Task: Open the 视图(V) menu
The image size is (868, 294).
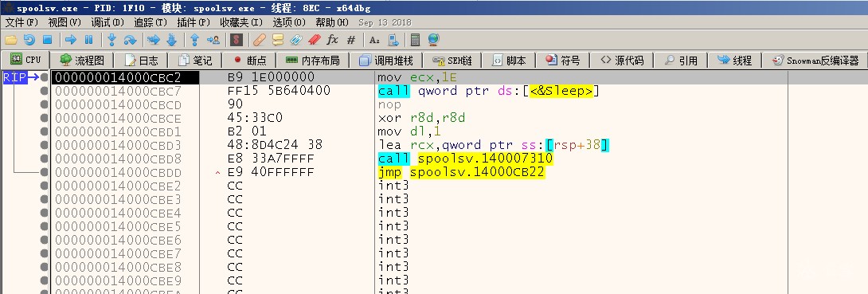Action: pyautogui.click(x=65, y=22)
